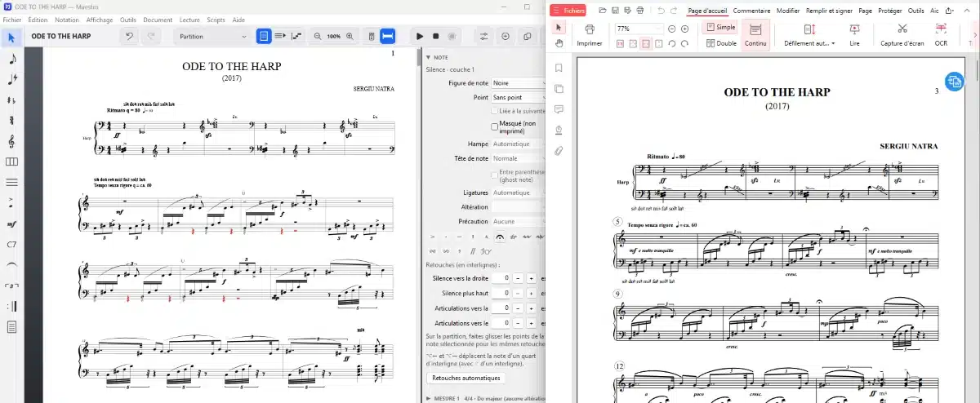
Task: Click the Retouches automatiques button
Action: 465,379
